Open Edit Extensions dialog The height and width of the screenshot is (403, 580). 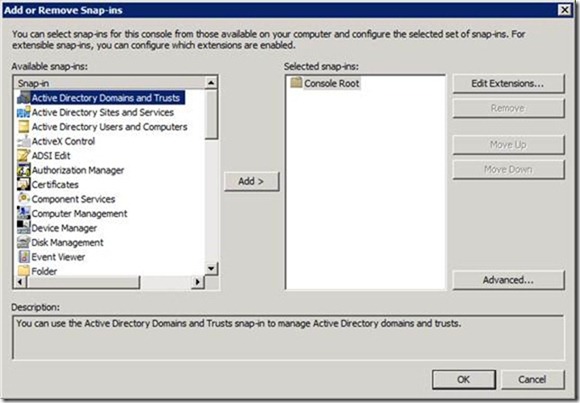(508, 84)
